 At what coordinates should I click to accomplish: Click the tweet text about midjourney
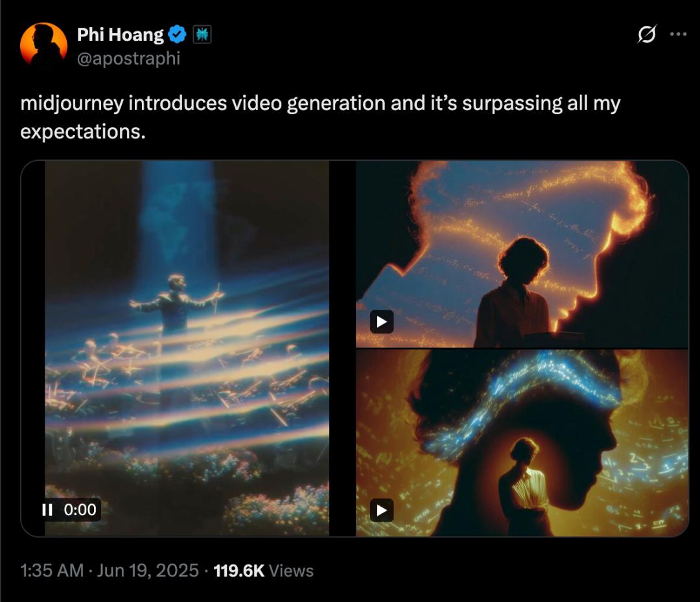coord(320,117)
